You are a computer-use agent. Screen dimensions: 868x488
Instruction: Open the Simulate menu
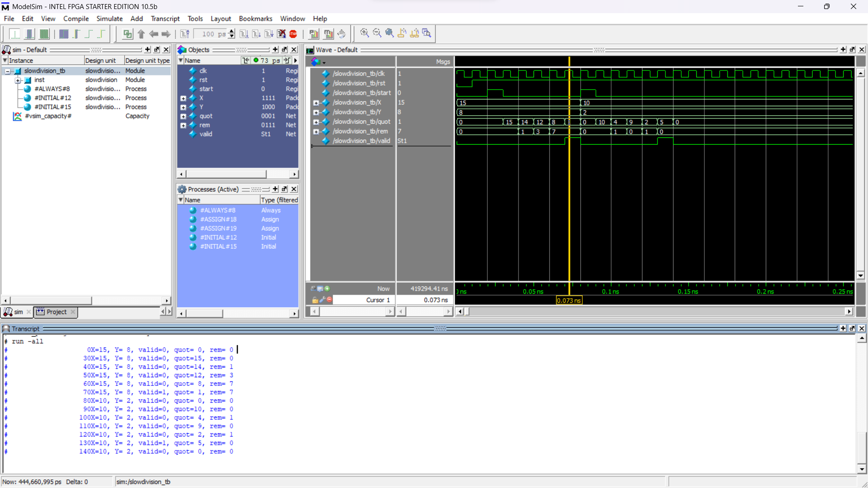click(109, 19)
